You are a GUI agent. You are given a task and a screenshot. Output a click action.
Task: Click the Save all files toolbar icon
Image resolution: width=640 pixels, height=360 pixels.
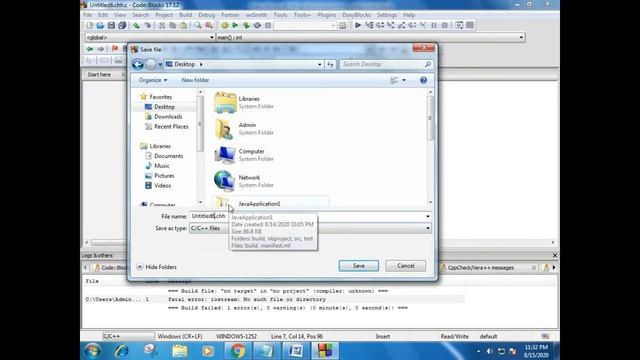tap(122, 25)
